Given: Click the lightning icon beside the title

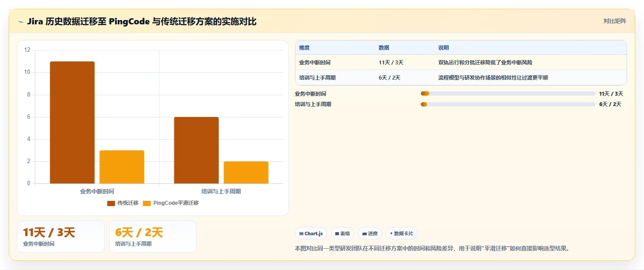Looking at the screenshot, I should coord(21,22).
